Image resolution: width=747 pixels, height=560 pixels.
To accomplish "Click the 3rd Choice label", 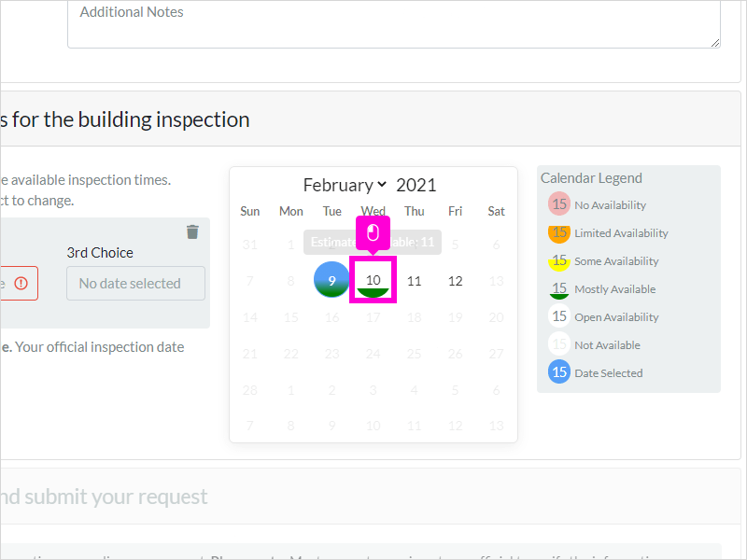I will coord(100,252).
